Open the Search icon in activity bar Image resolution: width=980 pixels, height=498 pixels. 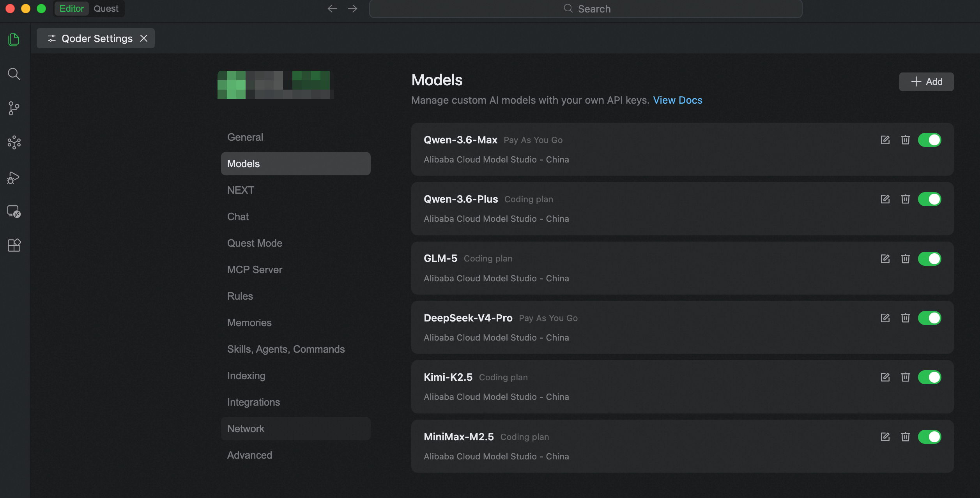(x=14, y=74)
